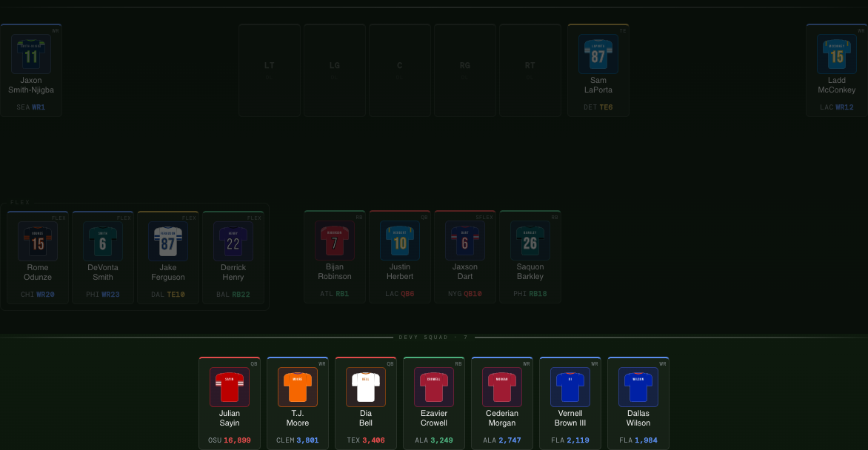Click the DET TE6 rank label

point(598,107)
